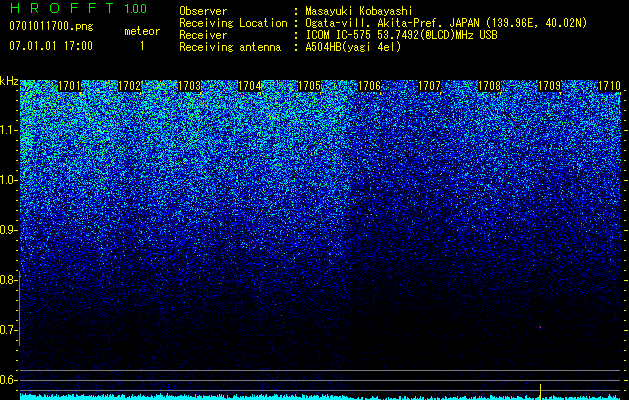Click the 0.9 frequency axis label
This screenshot has height=400, width=629.
[x=8, y=230]
